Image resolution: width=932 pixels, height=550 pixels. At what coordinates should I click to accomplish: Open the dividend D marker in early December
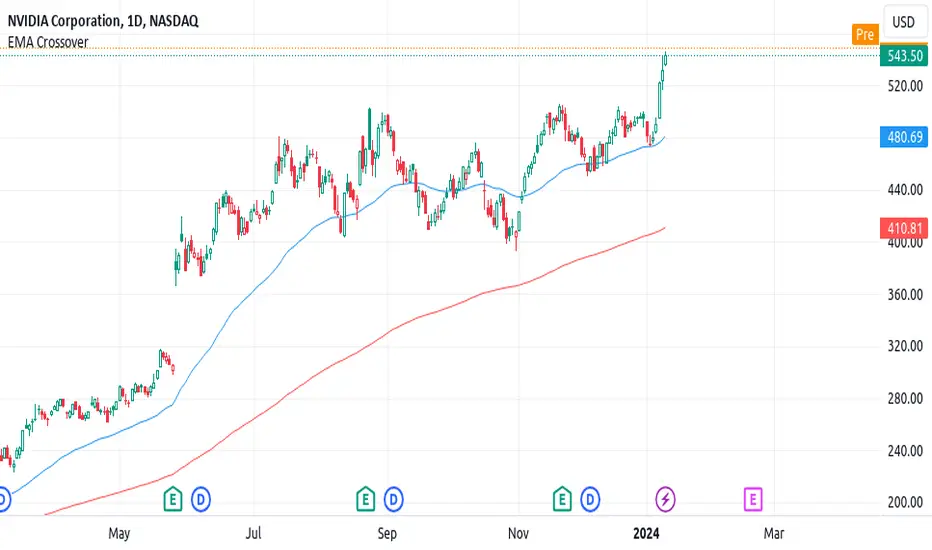(x=590, y=499)
